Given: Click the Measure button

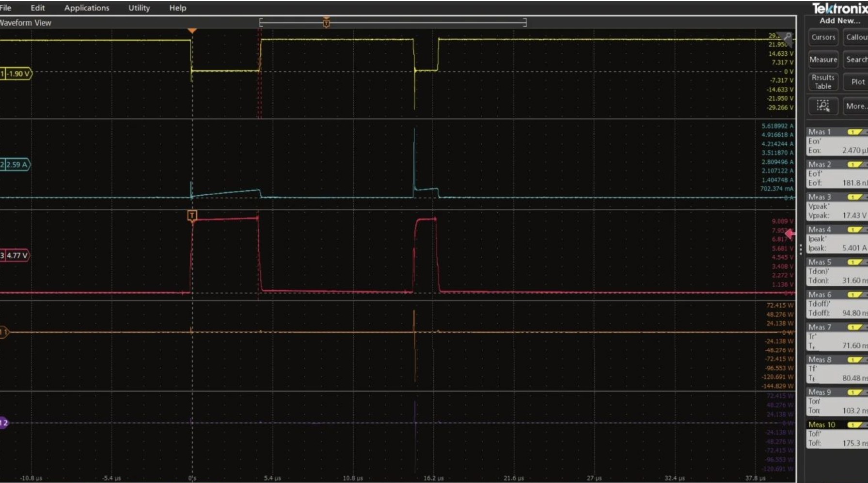Looking at the screenshot, I should click(x=823, y=60).
